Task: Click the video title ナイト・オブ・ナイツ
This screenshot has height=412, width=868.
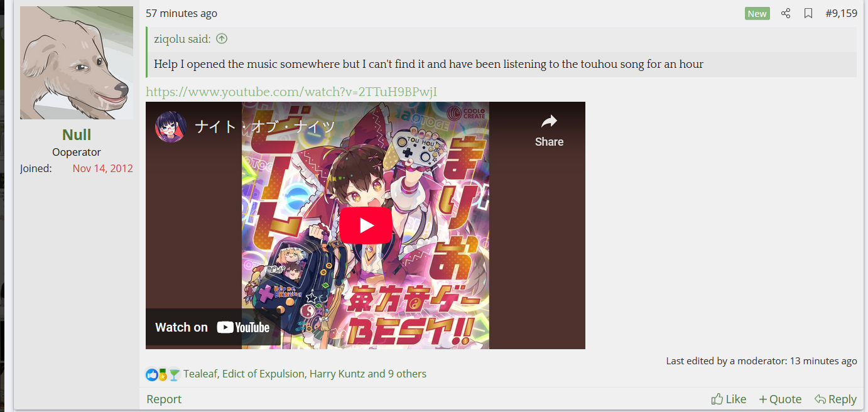Action: (265, 127)
